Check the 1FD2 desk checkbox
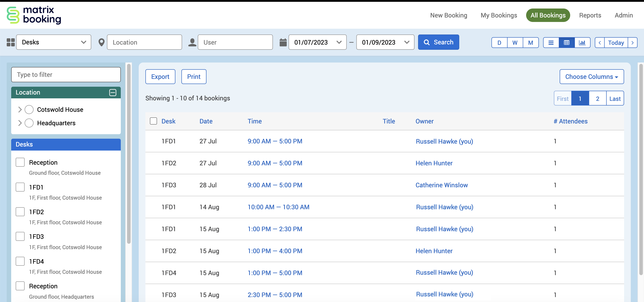The width and height of the screenshot is (644, 302). click(20, 211)
